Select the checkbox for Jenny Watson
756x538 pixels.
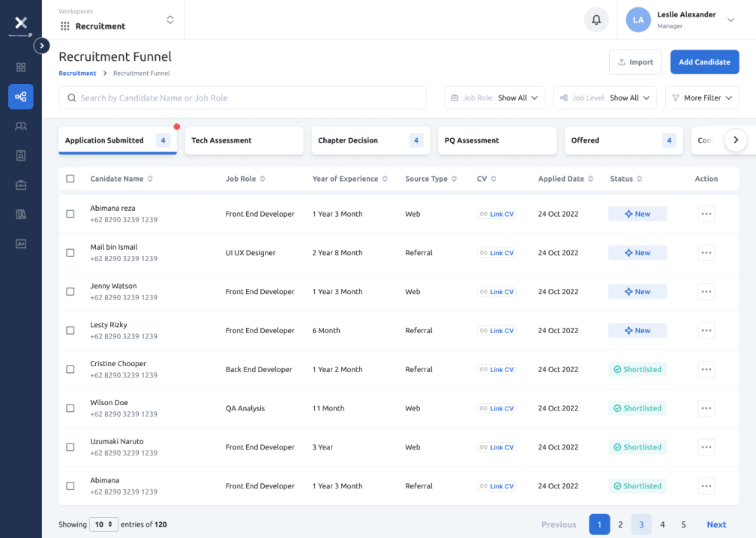(70, 292)
